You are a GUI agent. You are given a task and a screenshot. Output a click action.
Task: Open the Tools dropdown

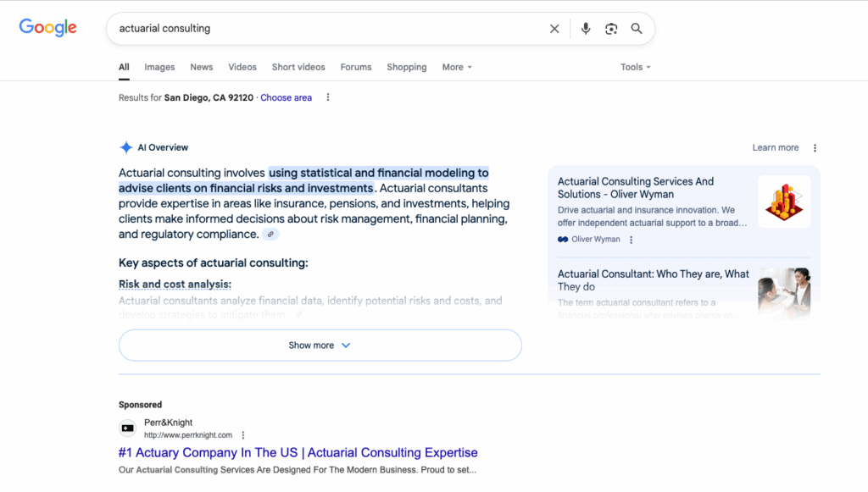tap(635, 68)
